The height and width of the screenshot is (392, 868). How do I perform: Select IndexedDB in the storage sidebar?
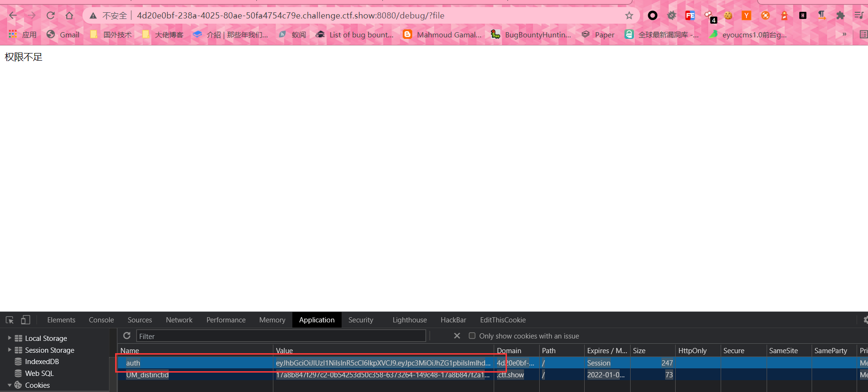[x=42, y=362]
